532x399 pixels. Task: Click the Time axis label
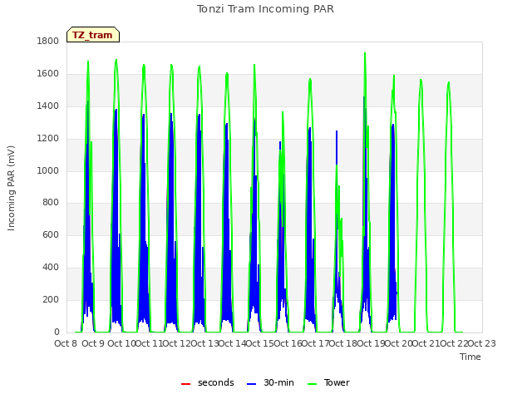(470, 357)
